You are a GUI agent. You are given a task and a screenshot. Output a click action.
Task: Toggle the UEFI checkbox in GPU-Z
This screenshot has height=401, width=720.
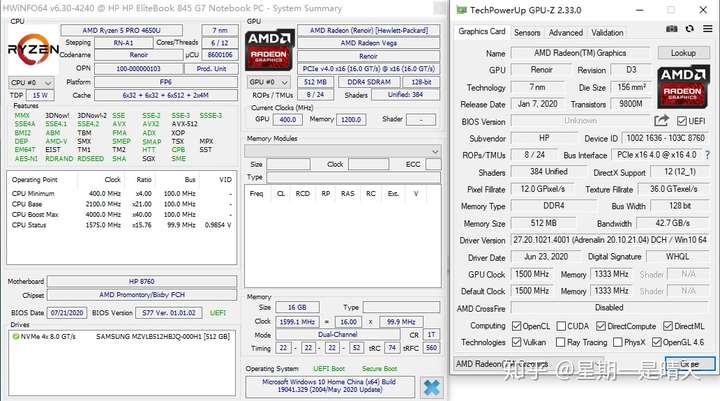(681, 121)
